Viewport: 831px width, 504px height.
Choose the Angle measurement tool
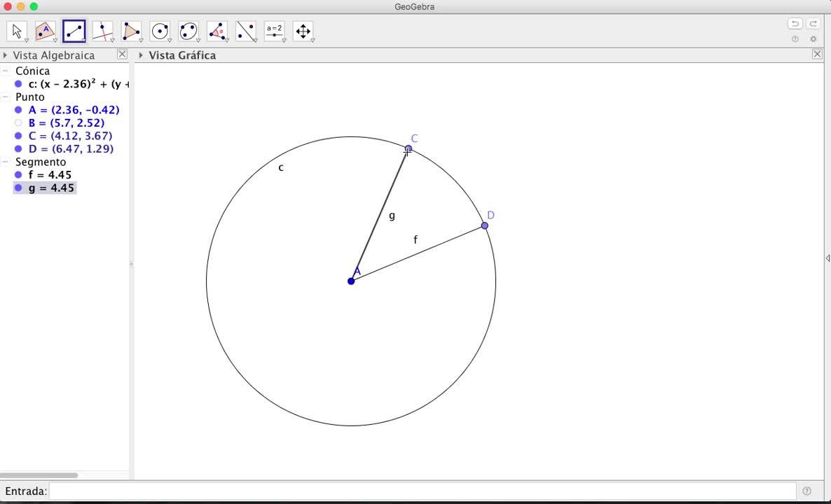click(217, 31)
